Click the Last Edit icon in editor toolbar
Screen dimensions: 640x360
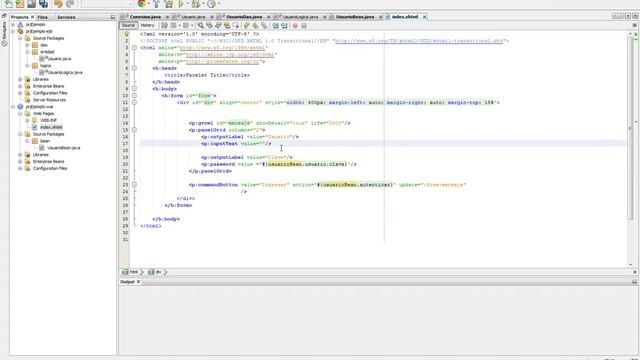164,25
